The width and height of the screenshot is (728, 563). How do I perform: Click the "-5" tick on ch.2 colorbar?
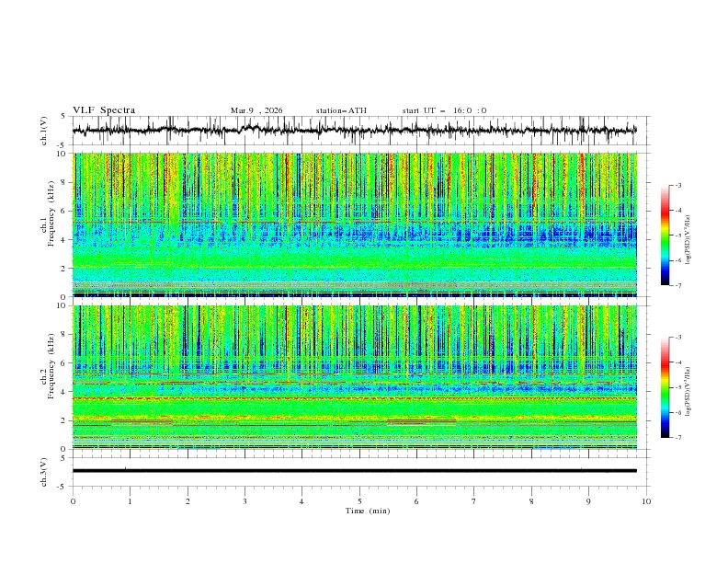[677, 387]
